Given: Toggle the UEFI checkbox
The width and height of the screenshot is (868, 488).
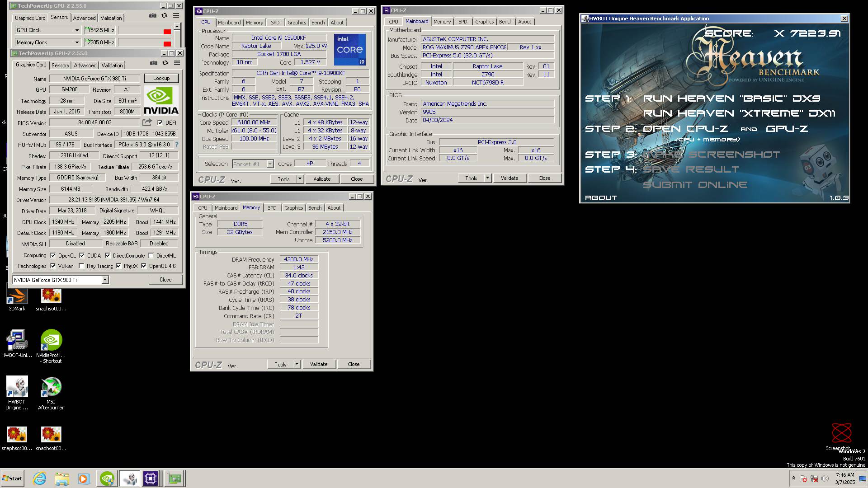Looking at the screenshot, I should click(x=160, y=122).
